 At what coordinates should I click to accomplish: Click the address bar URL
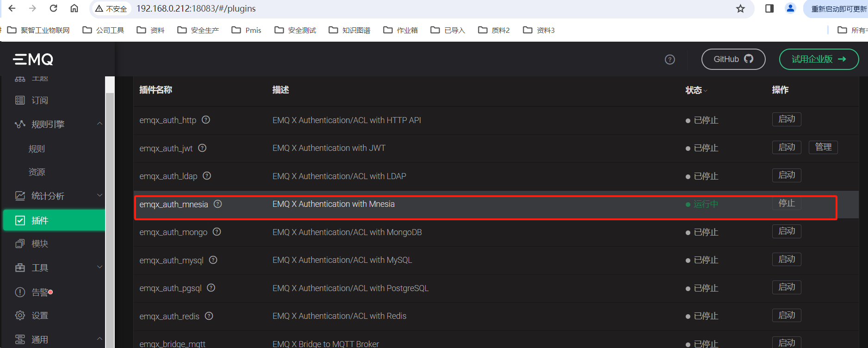coord(196,9)
